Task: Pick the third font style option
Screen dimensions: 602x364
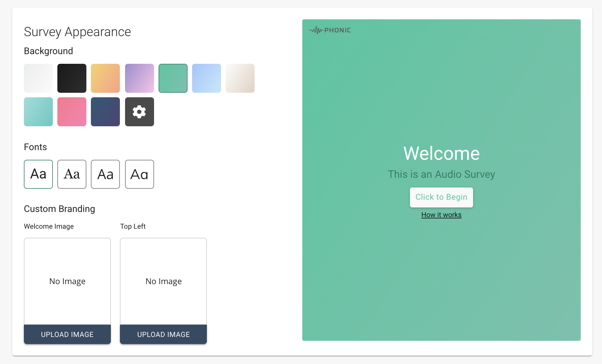Action: [x=105, y=174]
